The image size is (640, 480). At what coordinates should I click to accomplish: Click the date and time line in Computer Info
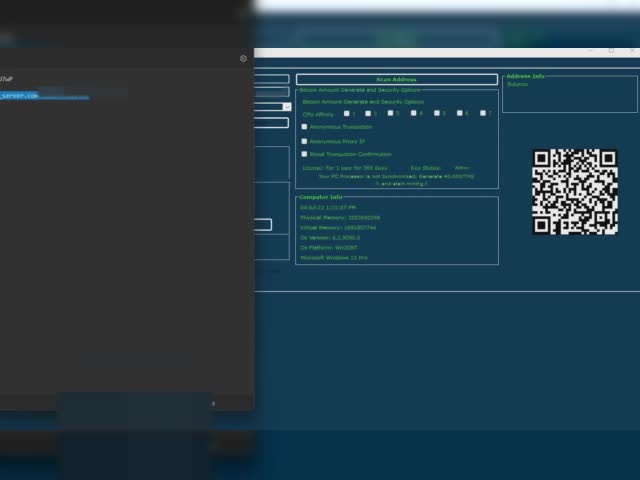point(328,207)
